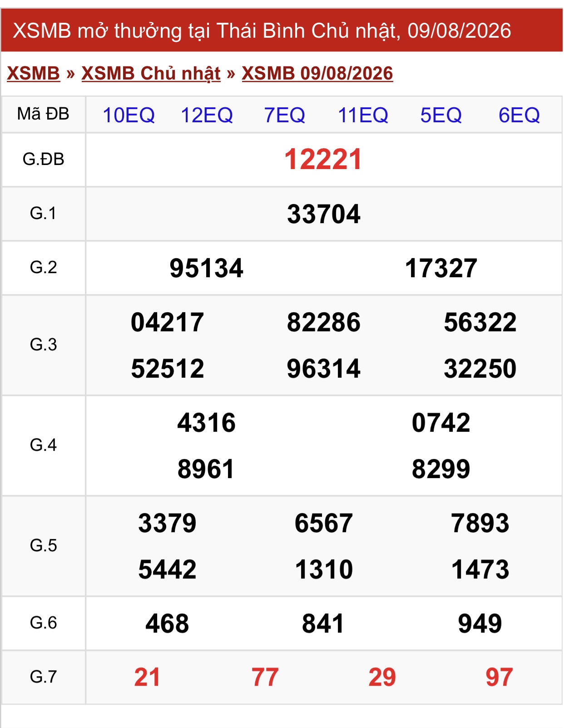The width and height of the screenshot is (564, 728).
Task: Select special prize code 11EQ
Action: 363,115
